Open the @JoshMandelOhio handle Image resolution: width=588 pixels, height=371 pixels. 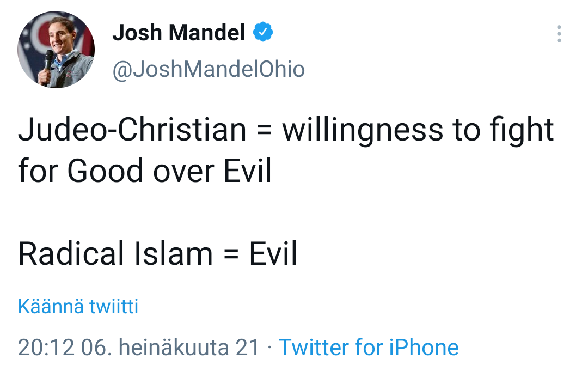coord(209,69)
